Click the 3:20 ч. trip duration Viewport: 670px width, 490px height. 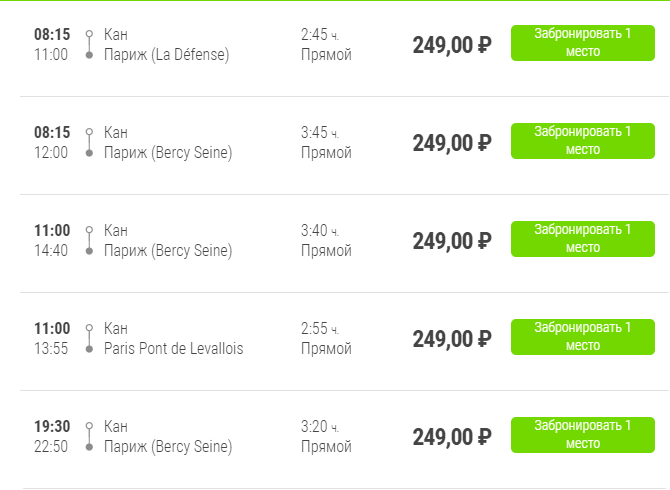pos(320,427)
